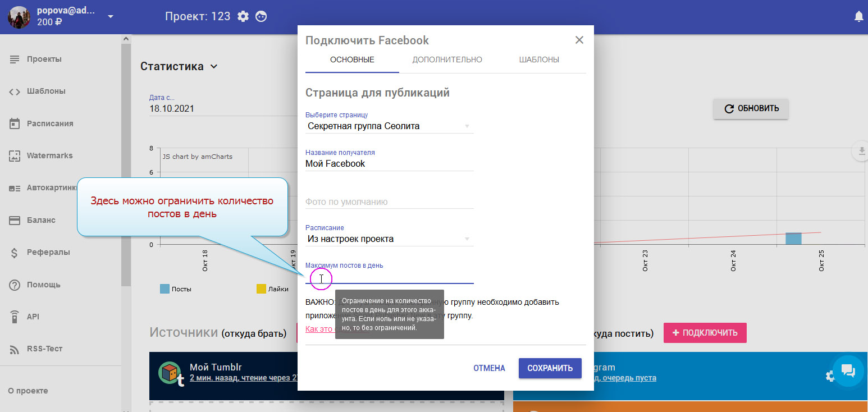Image resolution: width=868 pixels, height=412 pixels.
Task: Open the chat support bubble
Action: click(x=848, y=370)
